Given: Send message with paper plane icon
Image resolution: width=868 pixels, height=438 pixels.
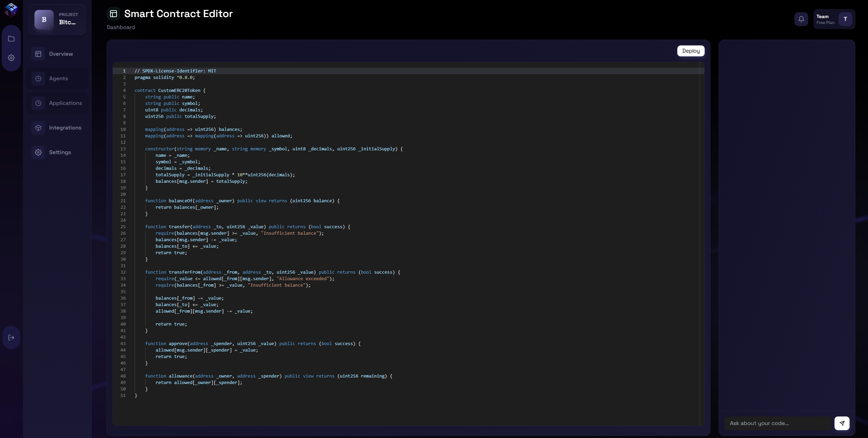Looking at the screenshot, I should tap(842, 423).
